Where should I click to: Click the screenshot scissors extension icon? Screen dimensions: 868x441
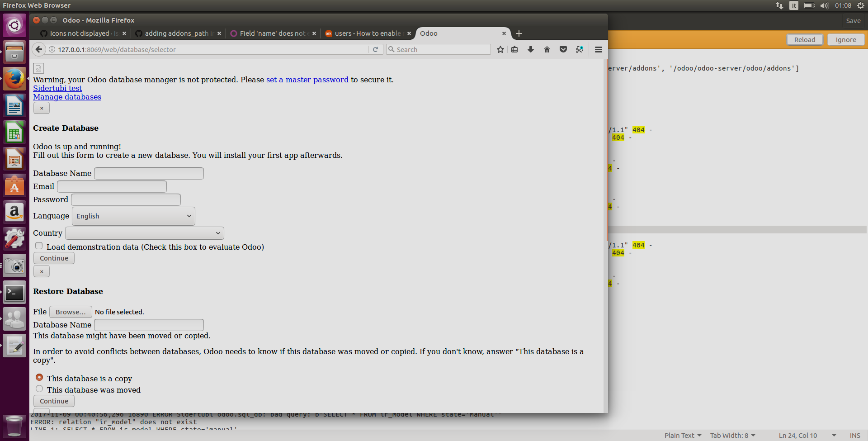point(580,49)
